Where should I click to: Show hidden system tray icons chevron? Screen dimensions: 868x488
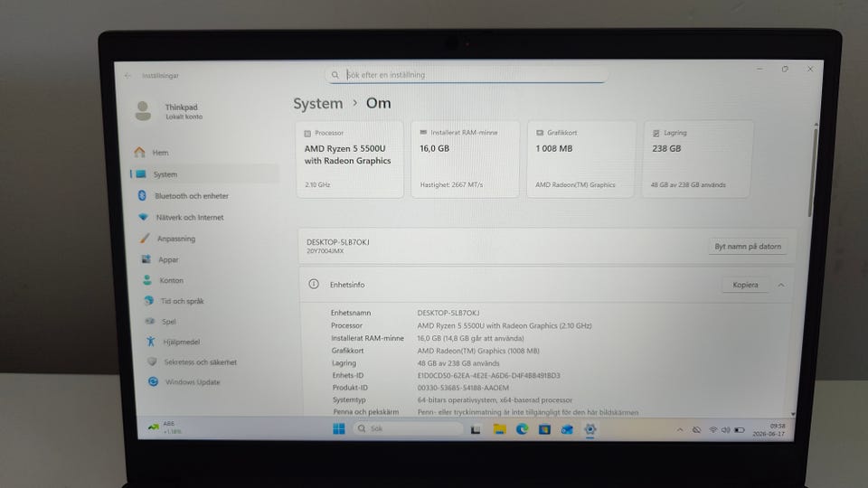[680, 430]
